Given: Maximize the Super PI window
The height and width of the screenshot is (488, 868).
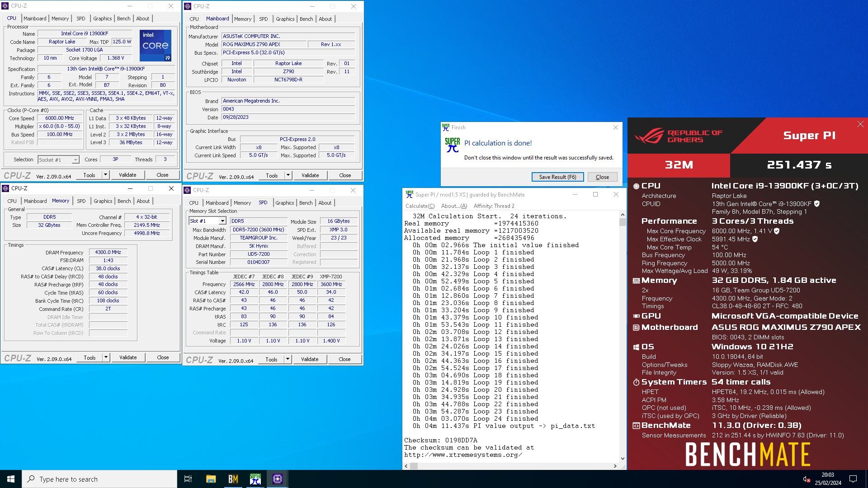Looking at the screenshot, I should tap(595, 195).
